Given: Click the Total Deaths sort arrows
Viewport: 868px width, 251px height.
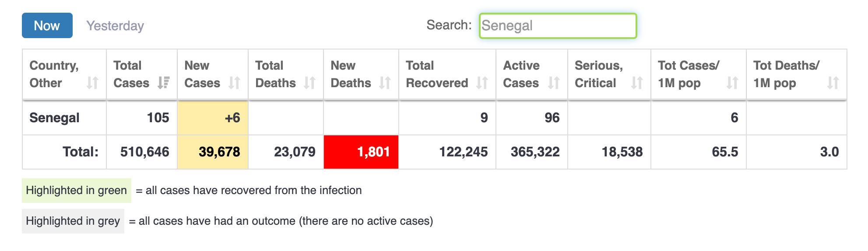Looking at the screenshot, I should [x=310, y=83].
